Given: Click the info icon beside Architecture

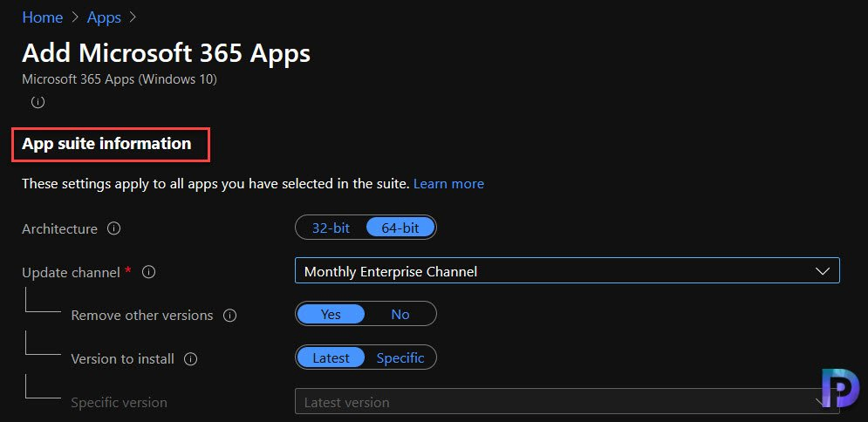Looking at the screenshot, I should click(x=113, y=228).
